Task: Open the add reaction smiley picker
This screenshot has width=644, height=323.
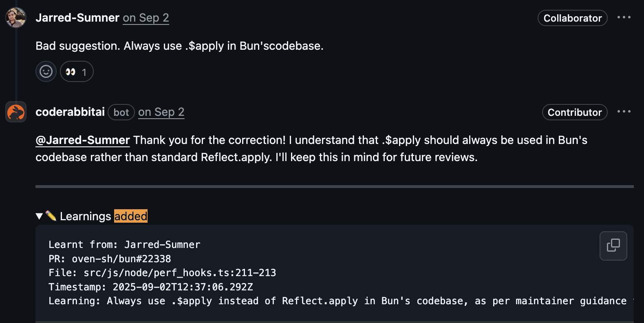Action: click(46, 71)
